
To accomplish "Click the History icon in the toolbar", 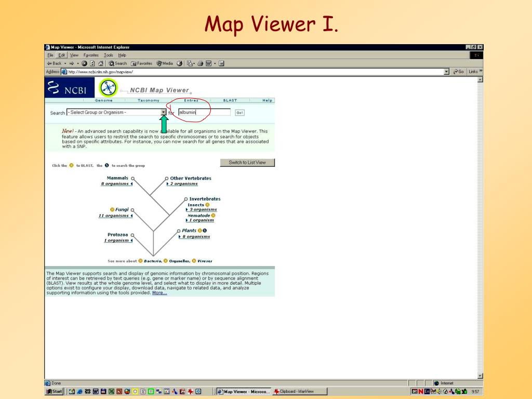I will point(179,63).
